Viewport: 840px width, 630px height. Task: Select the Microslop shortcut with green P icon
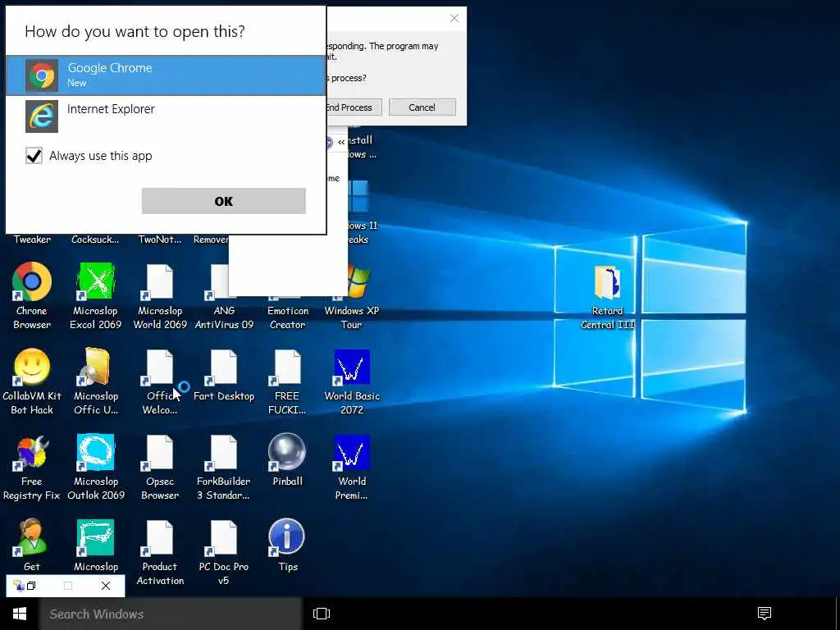point(96,545)
